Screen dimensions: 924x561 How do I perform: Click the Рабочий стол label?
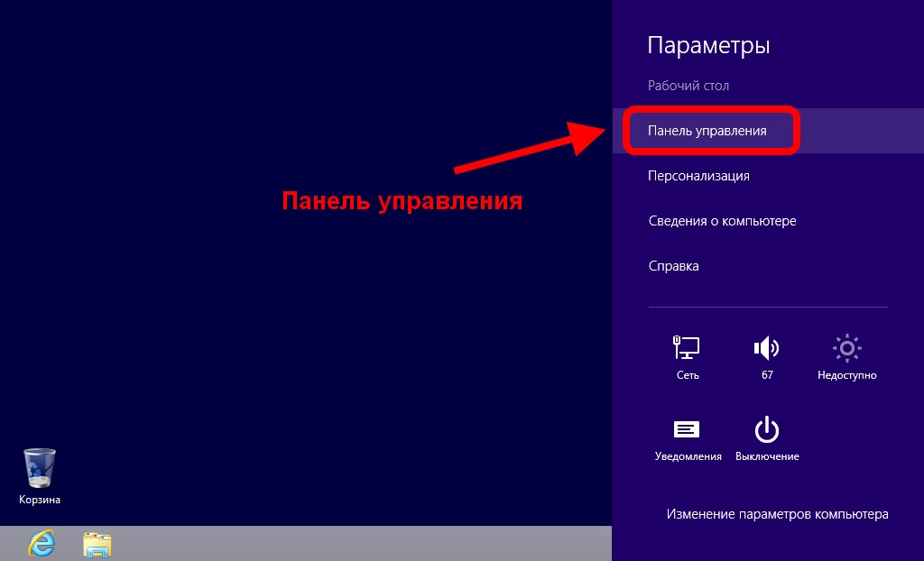(688, 86)
